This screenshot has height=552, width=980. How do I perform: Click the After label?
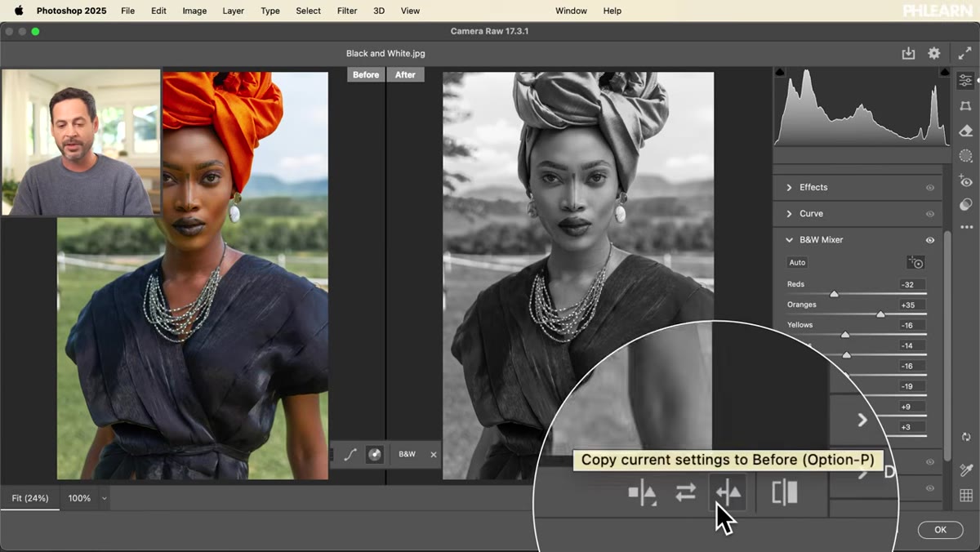point(405,74)
